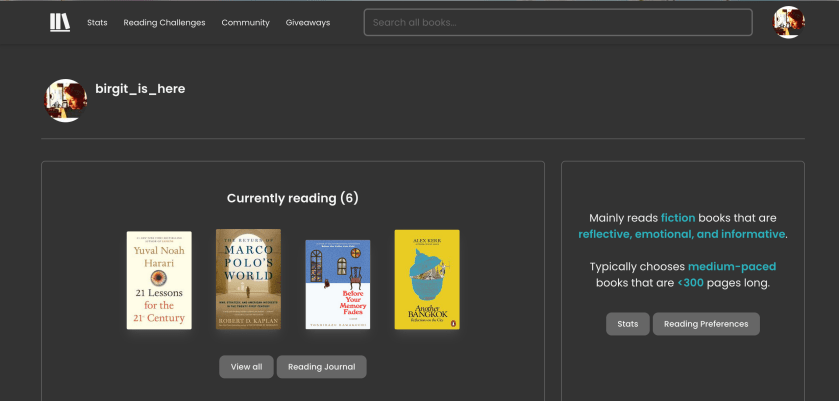Click the medium-paced highlighted link
The height and width of the screenshot is (401, 839).
[731, 266]
